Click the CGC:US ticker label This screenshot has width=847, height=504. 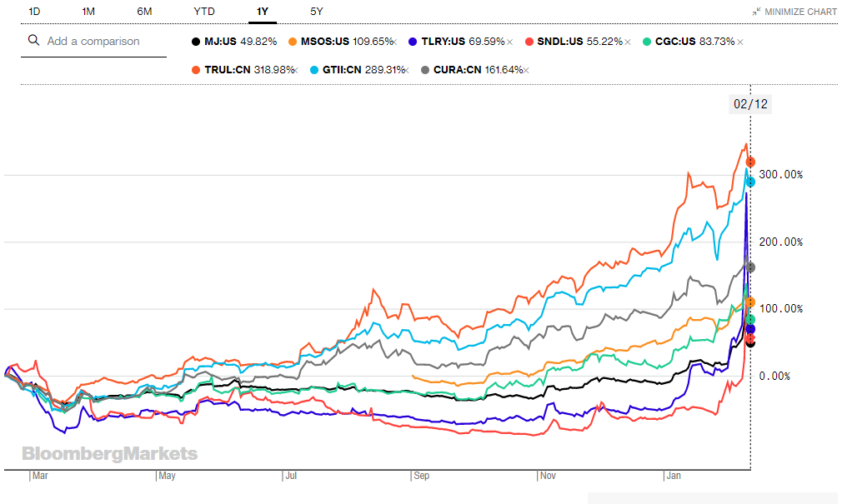(x=675, y=42)
